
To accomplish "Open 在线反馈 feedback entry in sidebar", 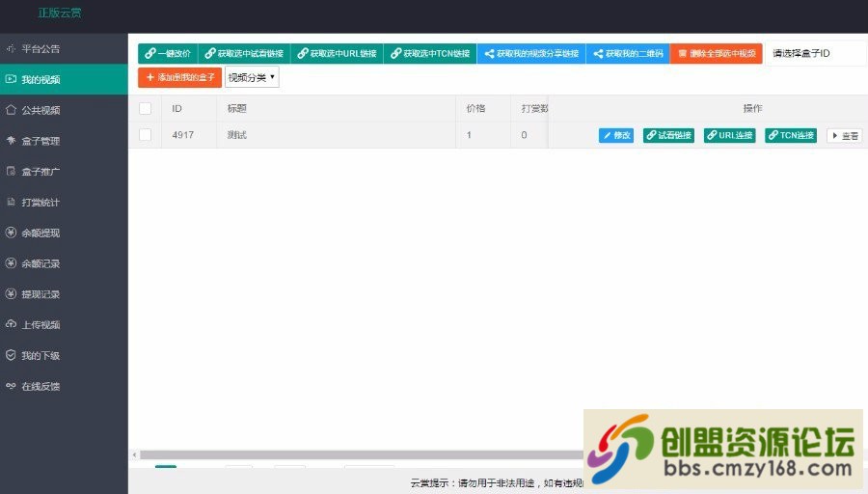I will tap(64, 386).
